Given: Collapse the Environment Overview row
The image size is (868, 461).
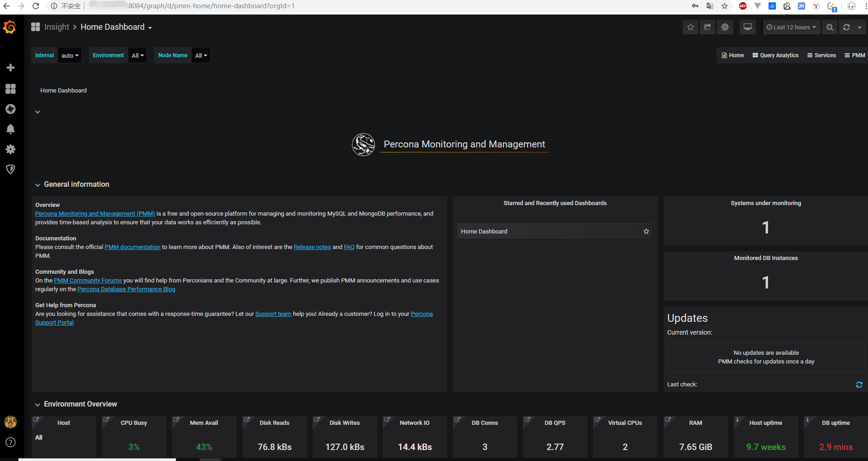Looking at the screenshot, I should (76, 404).
